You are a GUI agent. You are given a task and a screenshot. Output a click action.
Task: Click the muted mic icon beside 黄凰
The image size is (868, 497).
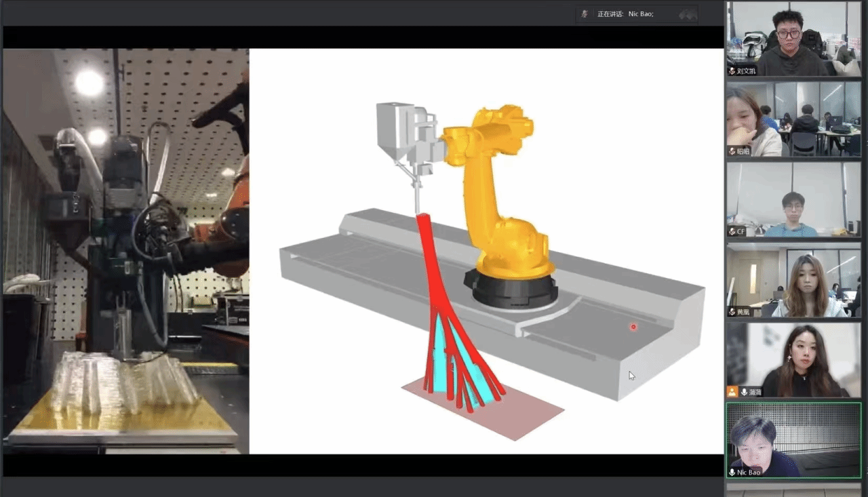point(732,312)
